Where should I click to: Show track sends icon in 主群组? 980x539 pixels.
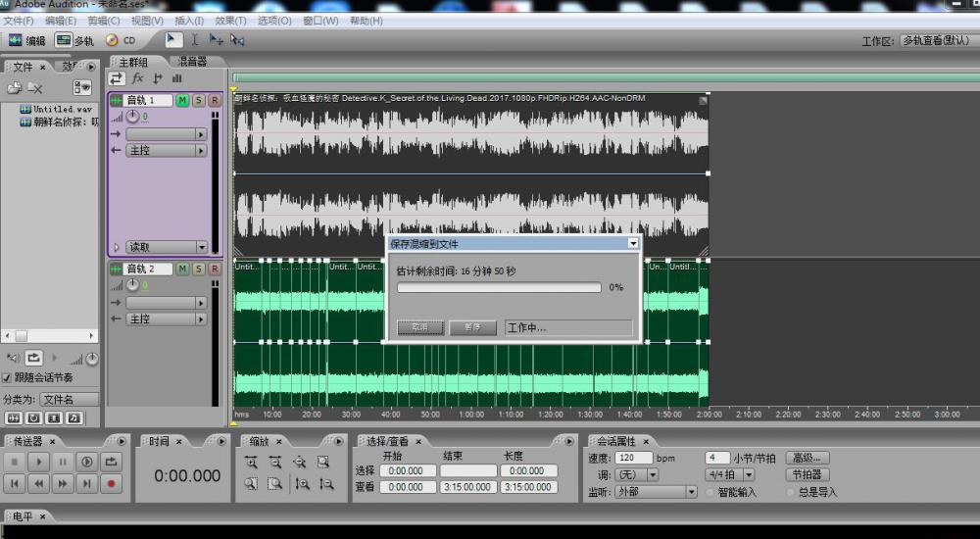pos(158,78)
